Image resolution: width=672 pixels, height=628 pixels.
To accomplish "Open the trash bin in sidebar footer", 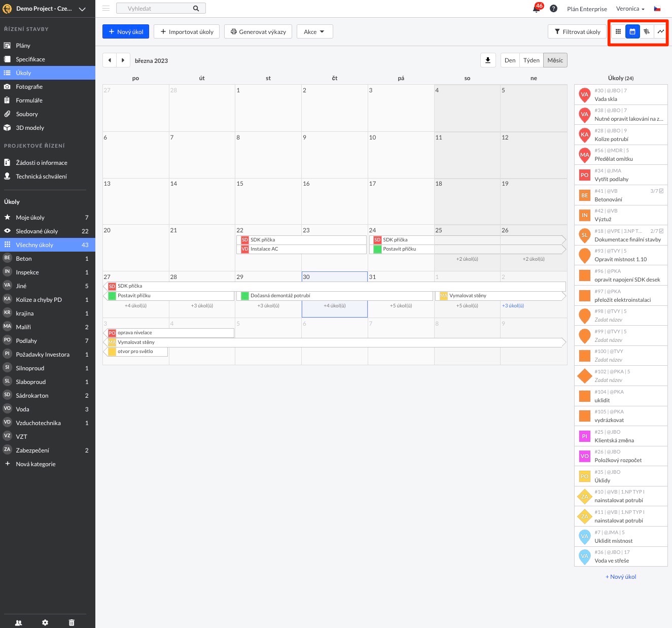I will 72,622.
